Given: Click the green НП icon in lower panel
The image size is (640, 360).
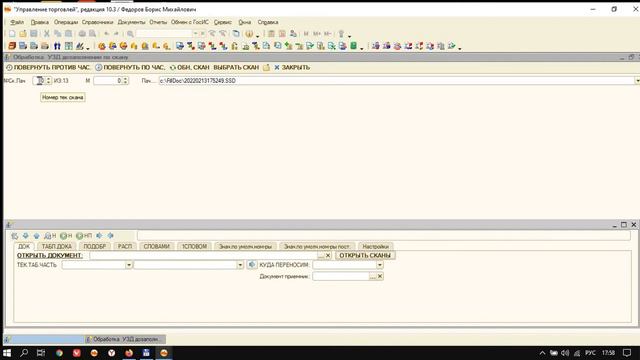Looking at the screenshot, I should (x=84, y=236).
